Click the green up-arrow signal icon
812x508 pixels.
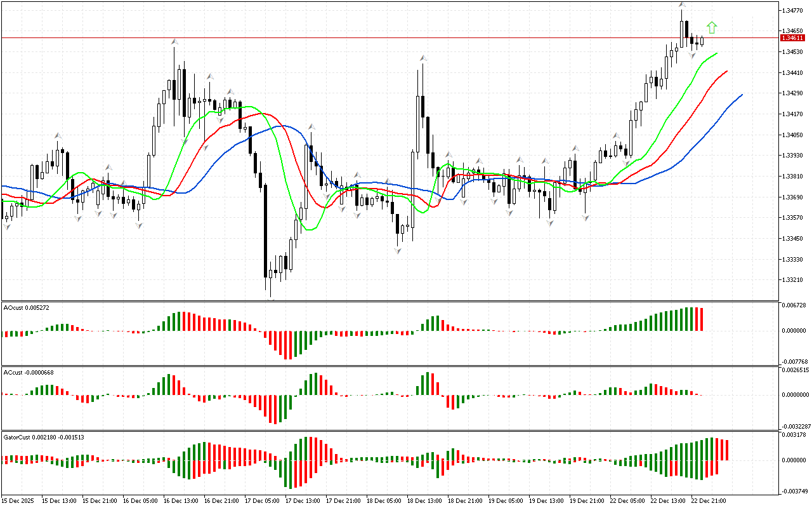712,27
